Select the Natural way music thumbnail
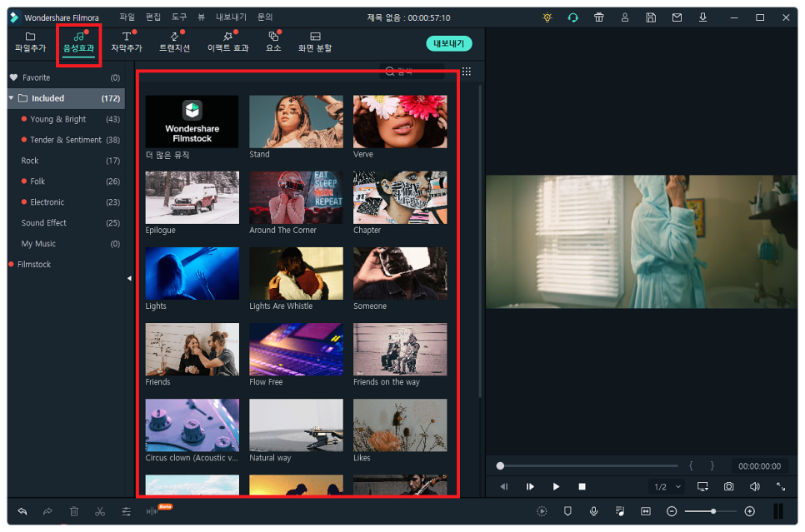 [296, 425]
